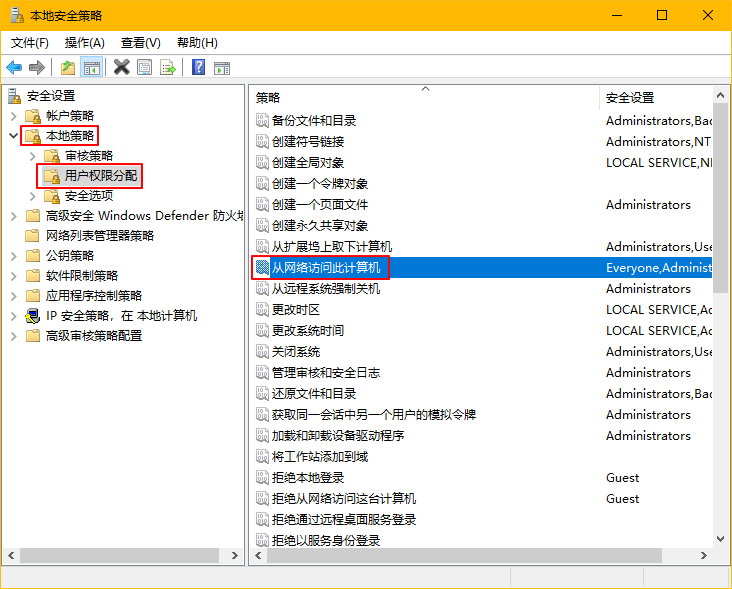The width and height of the screenshot is (732, 589).
Task: Click the policy icon beside 创建符号链接
Action: (262, 141)
